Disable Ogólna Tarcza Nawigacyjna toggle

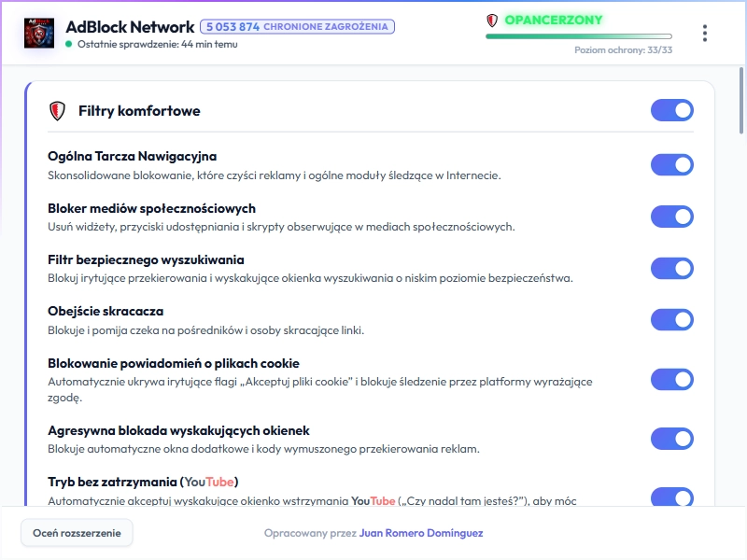671,165
